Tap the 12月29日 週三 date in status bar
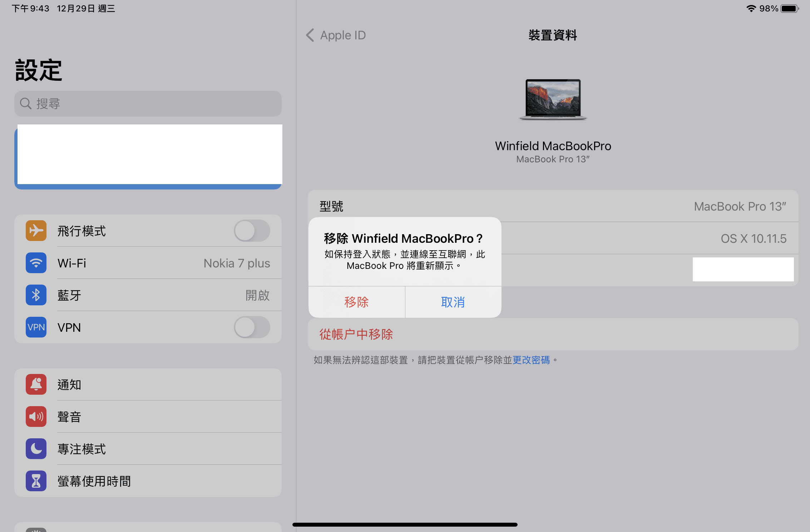Screen dimensions: 810x532 click(x=86, y=8)
